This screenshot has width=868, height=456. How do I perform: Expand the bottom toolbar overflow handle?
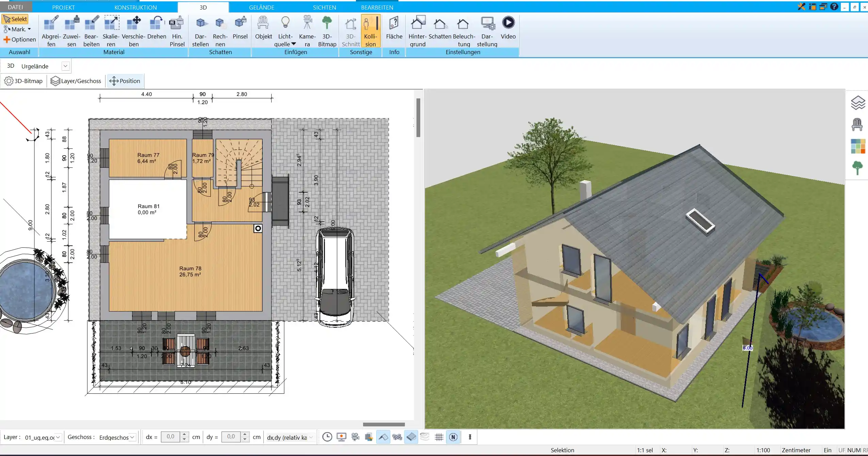[470, 437]
